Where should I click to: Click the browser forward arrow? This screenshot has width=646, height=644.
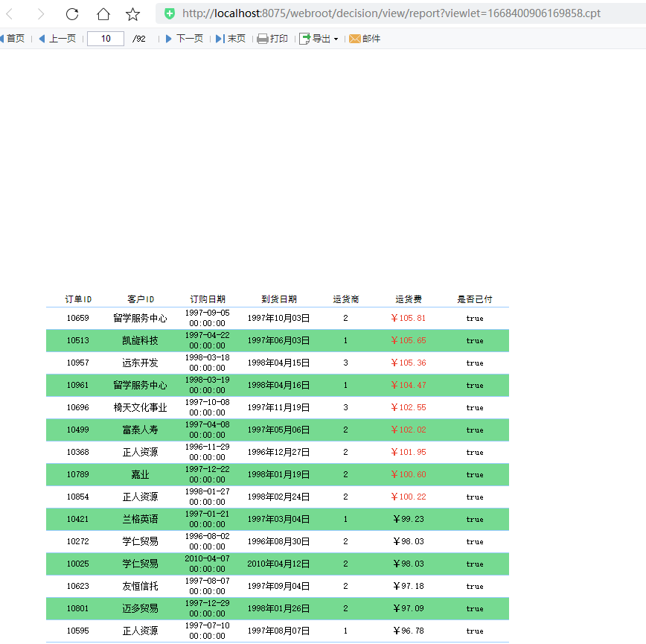click(x=40, y=14)
